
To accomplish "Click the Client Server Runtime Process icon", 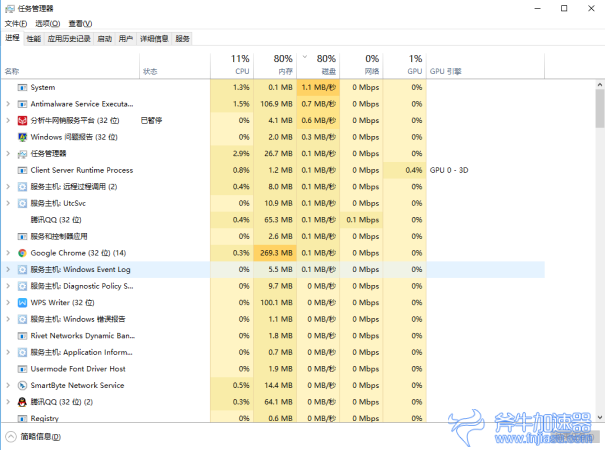I will 22,170.
